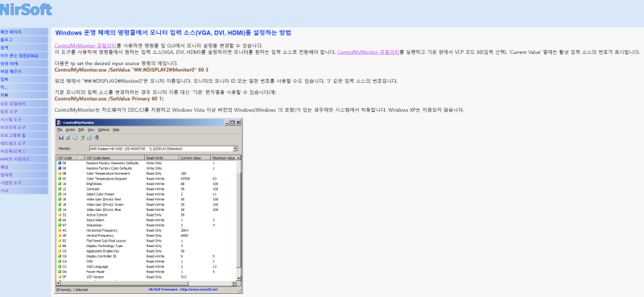Follow ControlMyMonitor 유틸리티 link before '를 실행하고'
This screenshot has width=644, height=297.
(x=368, y=52)
